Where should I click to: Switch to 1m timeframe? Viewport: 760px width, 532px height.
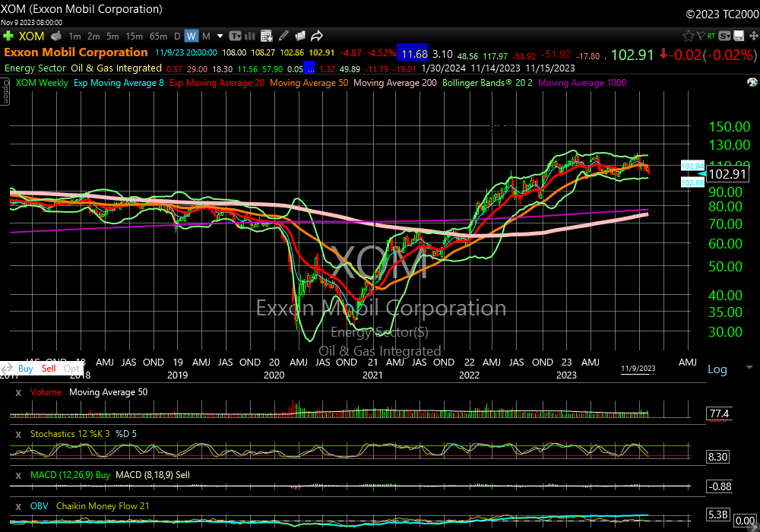pyautogui.click(x=74, y=36)
